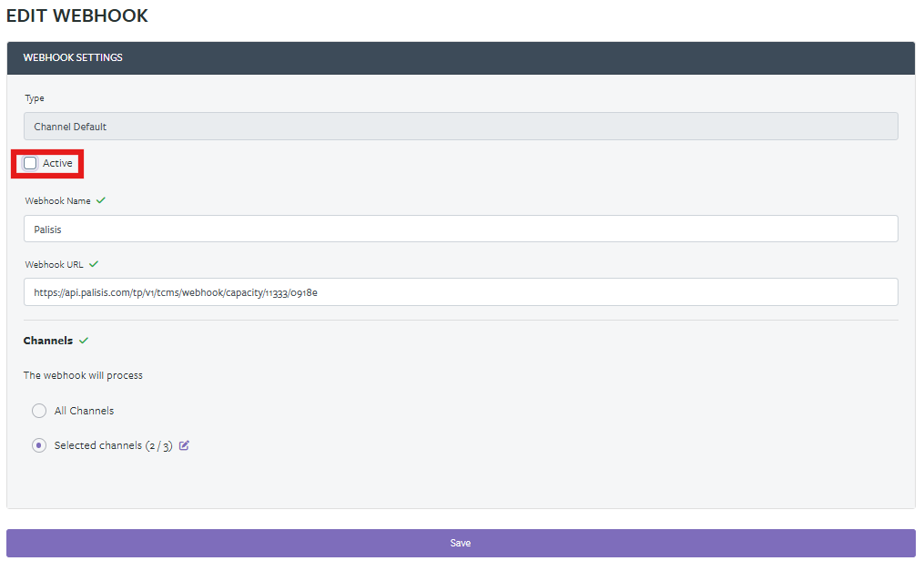This screenshot has height=561, width=924.
Task: Click the Channels section heading
Action: 48,341
